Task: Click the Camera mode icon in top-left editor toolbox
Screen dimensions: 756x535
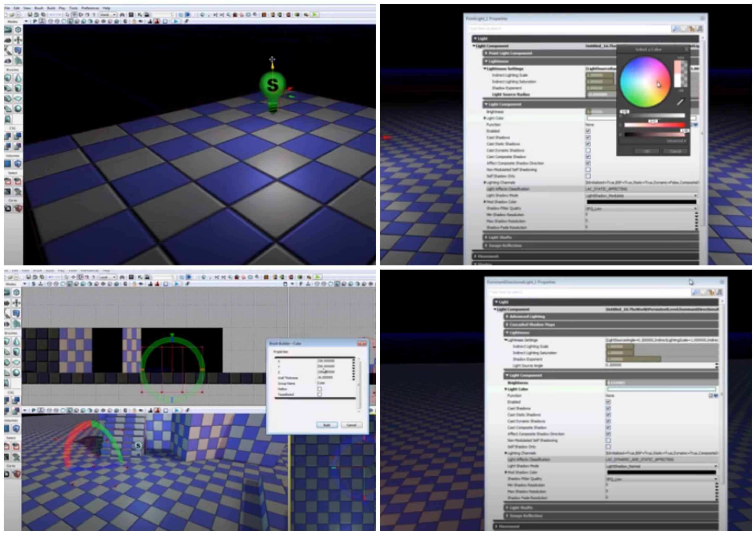Action: (8, 30)
